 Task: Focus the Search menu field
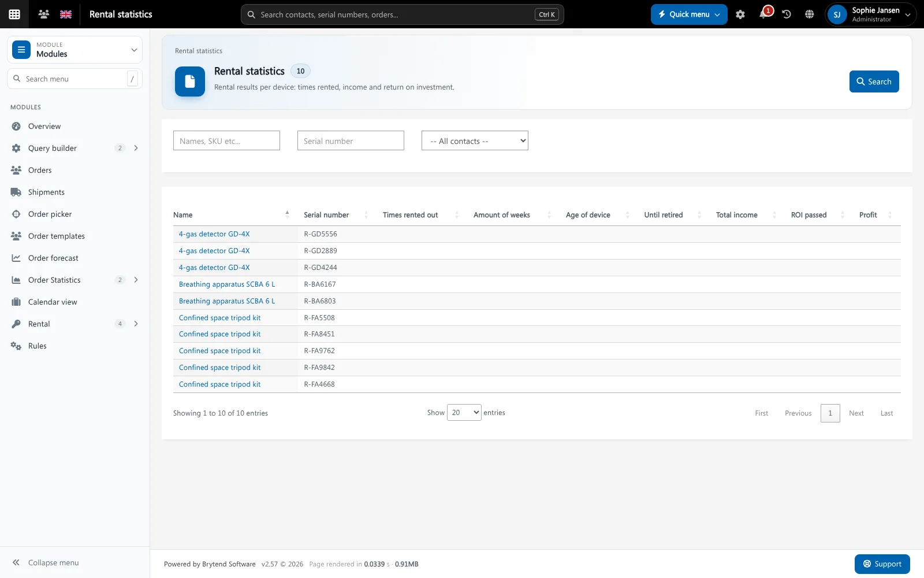pyautogui.click(x=74, y=79)
